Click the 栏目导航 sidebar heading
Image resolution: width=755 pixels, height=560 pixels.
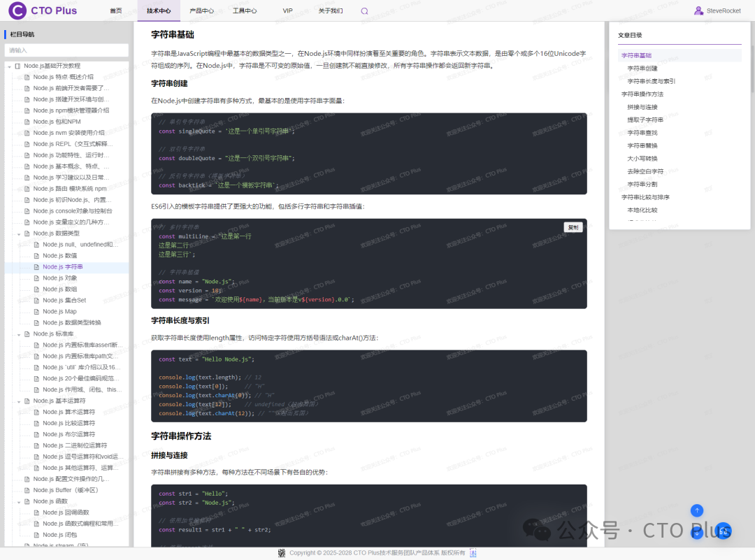[22, 34]
